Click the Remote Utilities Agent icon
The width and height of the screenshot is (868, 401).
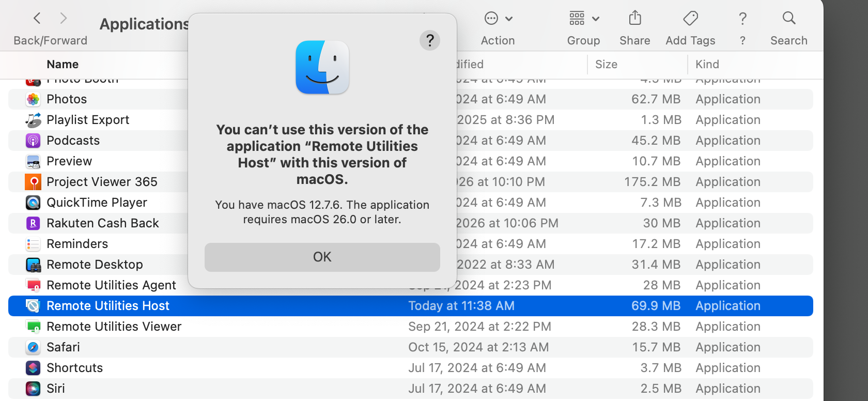(x=33, y=285)
